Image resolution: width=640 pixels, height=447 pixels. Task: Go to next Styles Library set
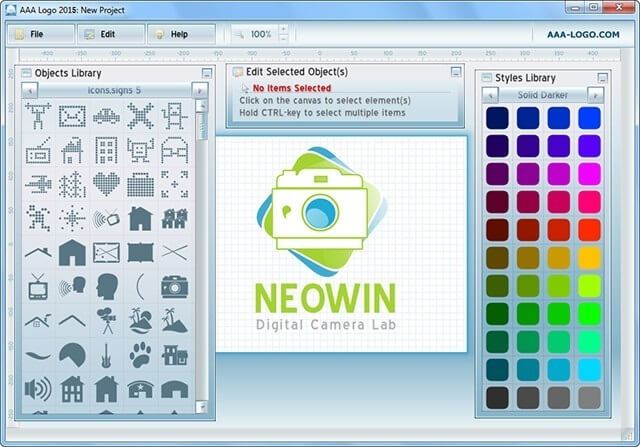(595, 95)
